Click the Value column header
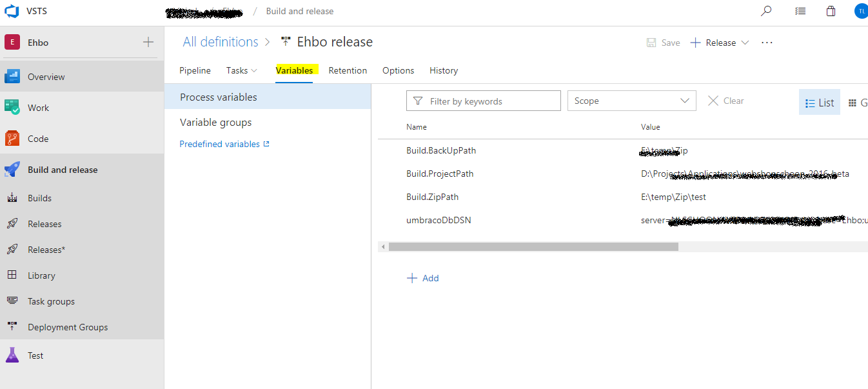The height and width of the screenshot is (389, 868). 650,127
